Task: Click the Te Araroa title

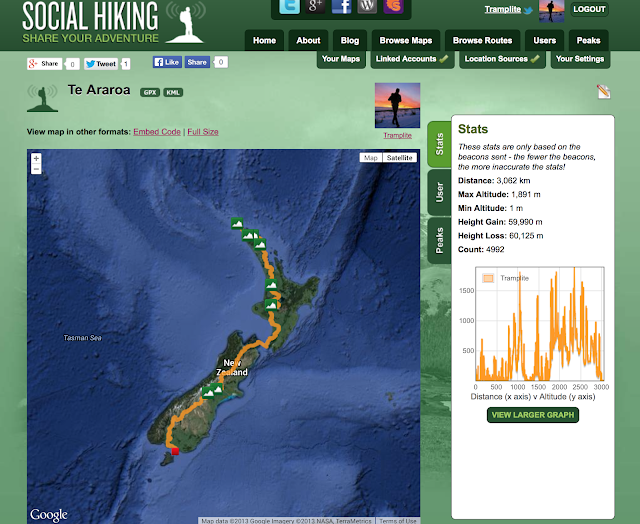Action: pos(99,90)
